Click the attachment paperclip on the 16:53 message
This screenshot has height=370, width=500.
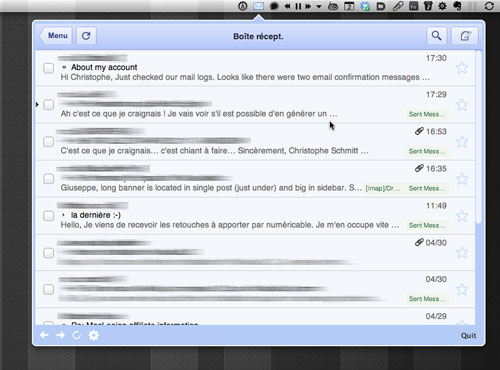click(419, 131)
